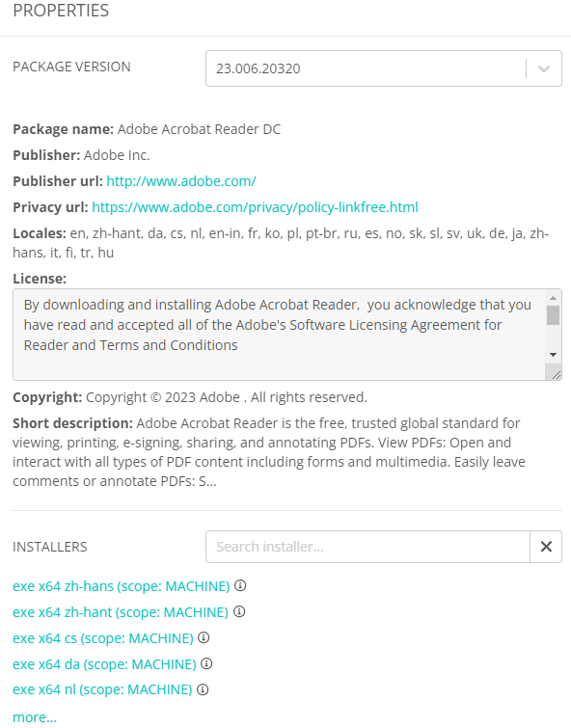Click info icon beside zh-hant installer

tap(239, 611)
